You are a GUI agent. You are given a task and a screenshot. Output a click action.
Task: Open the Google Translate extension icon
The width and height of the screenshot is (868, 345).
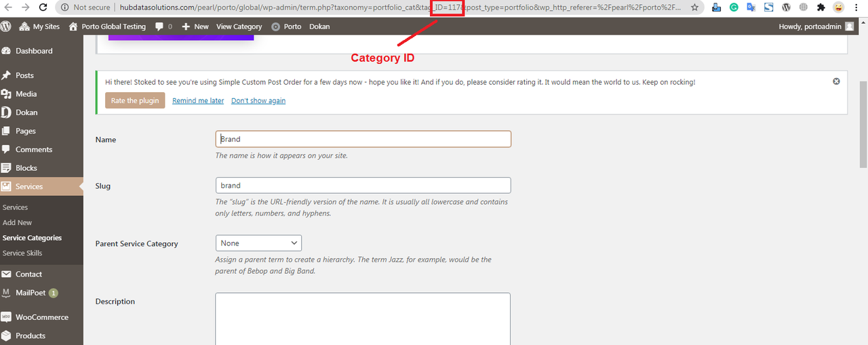tap(751, 7)
